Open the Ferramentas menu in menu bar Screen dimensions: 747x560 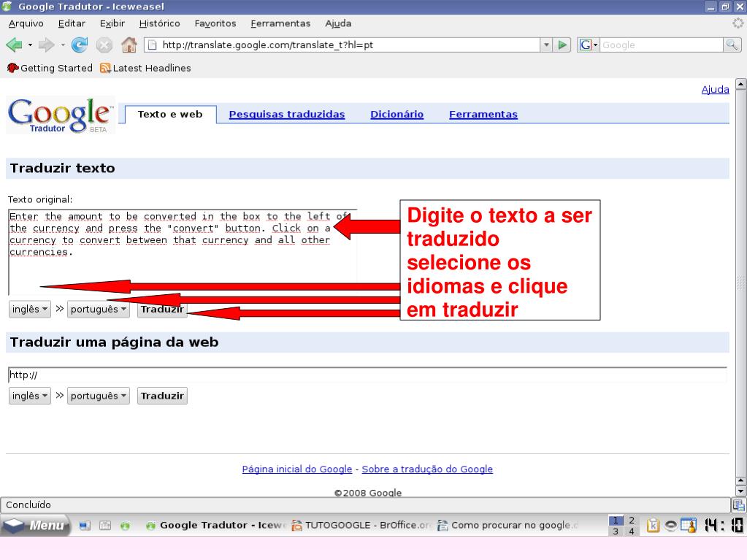(280, 23)
